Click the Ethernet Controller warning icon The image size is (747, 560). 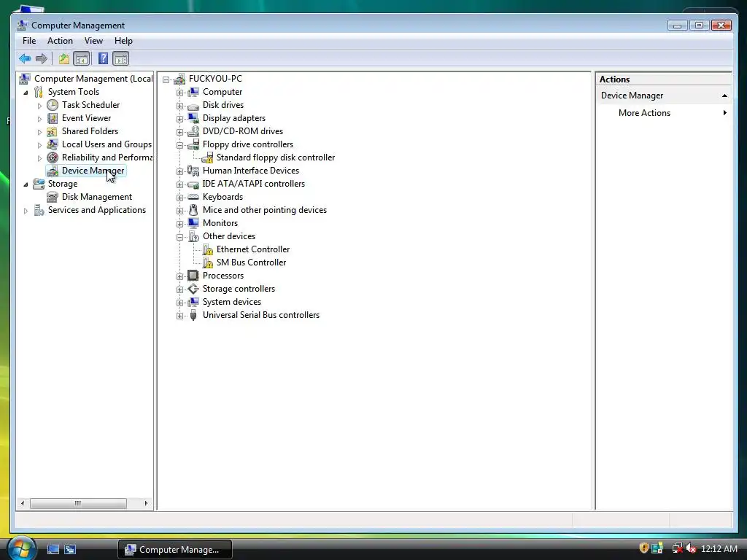pyautogui.click(x=208, y=249)
